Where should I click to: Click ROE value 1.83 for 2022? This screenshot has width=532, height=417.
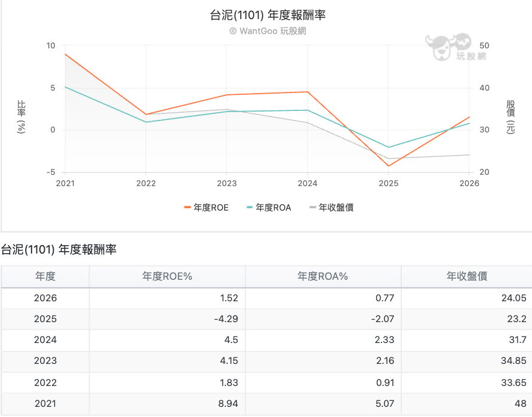[x=229, y=383]
